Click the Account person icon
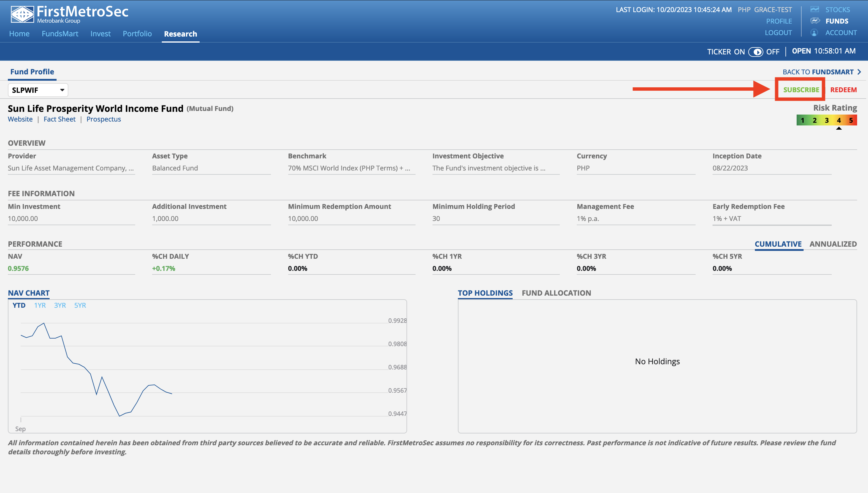The image size is (868, 493). point(814,33)
